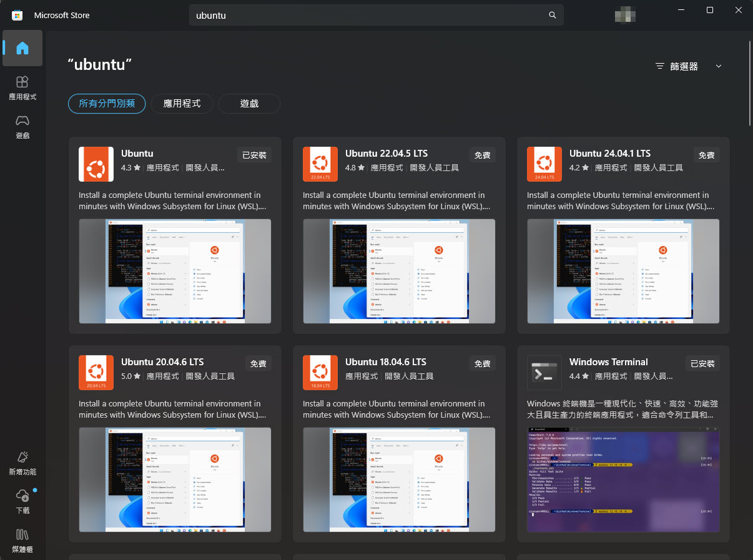This screenshot has height=560, width=753.
Task: Click the ubuntu search input field
Action: [x=368, y=15]
